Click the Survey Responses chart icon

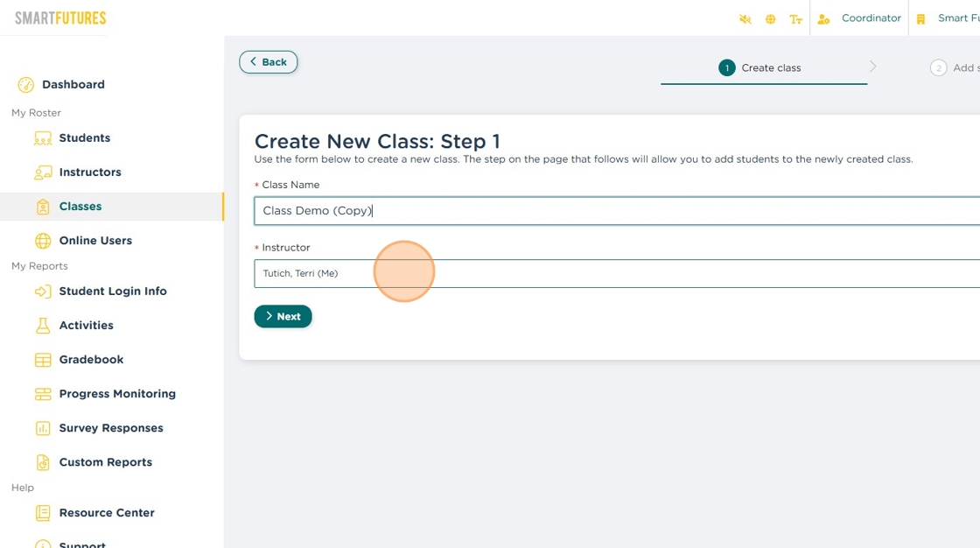43,428
